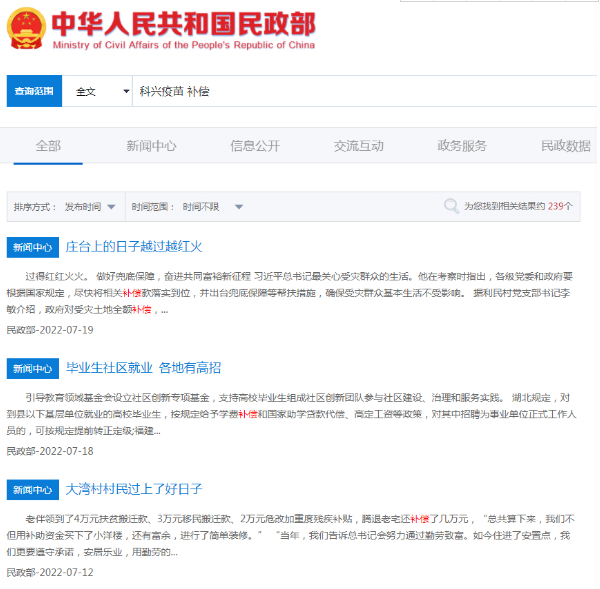The image size is (600, 589).
Task: Select the 全部 tab
Action: coord(48,145)
